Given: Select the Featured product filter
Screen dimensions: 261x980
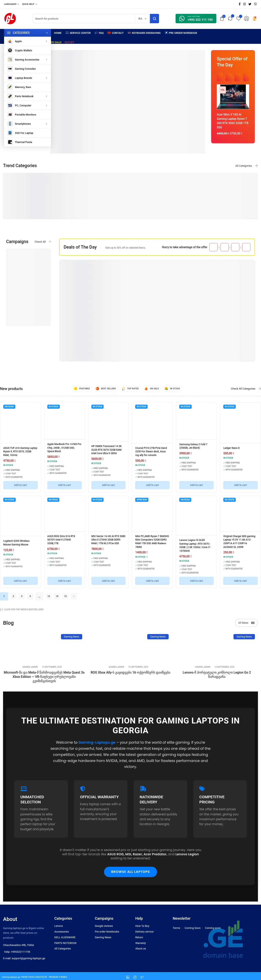Looking at the screenshot, I should pos(82,388).
